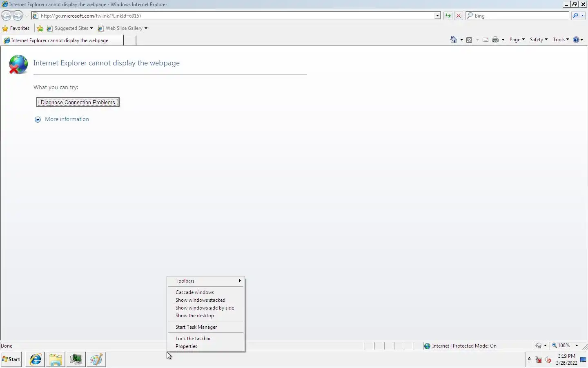This screenshot has width=588, height=368.
Task: Click the Internet zone globe in status bar
Action: 427,346
